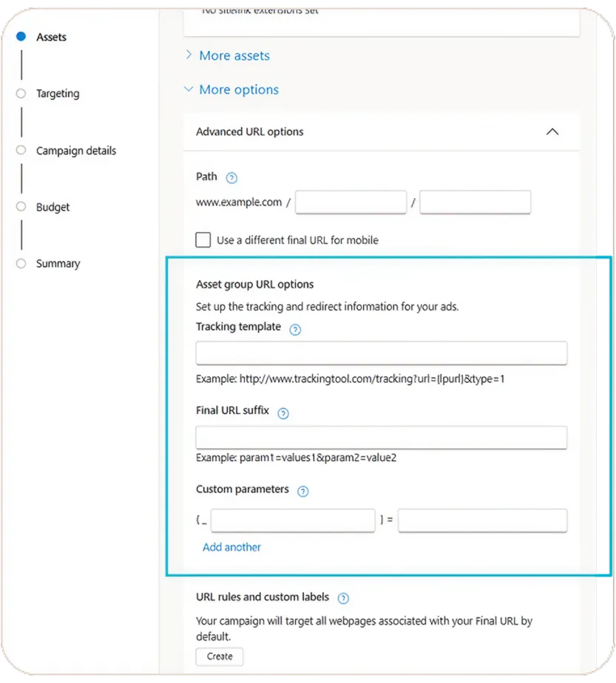Go to the Targeting step
616x683 pixels.
pos(58,94)
